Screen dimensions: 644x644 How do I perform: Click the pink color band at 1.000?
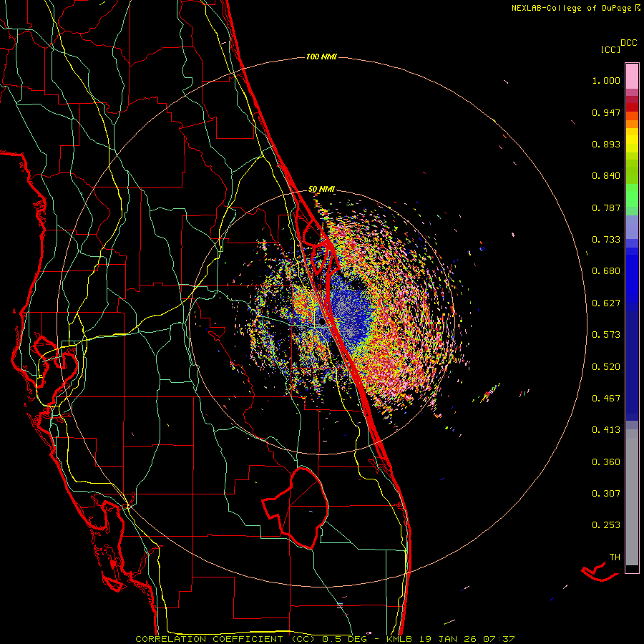point(632,77)
